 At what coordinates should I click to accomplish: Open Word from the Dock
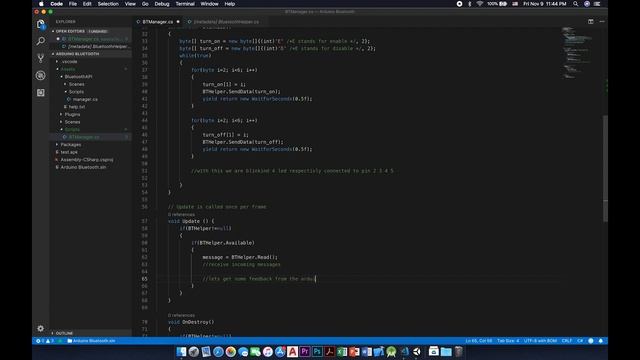[x=367, y=351]
